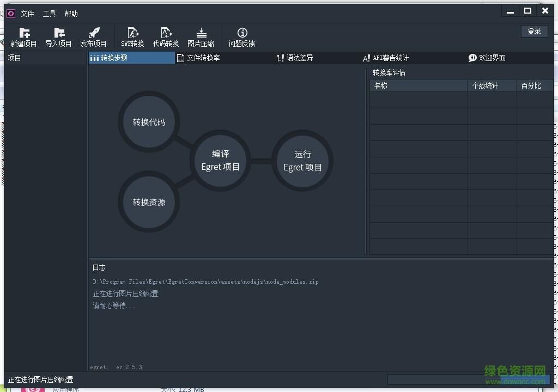Click the 运行 Egret 项目 step circle
This screenshot has height=392, width=558.
302,161
